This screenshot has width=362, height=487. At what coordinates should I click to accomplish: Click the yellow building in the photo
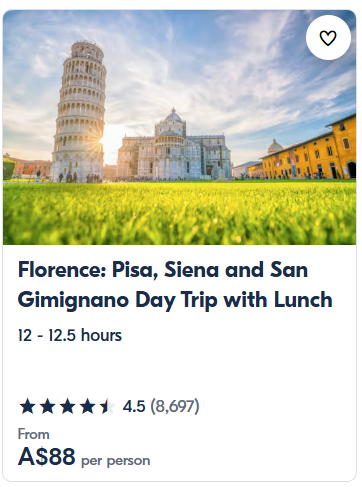(308, 148)
